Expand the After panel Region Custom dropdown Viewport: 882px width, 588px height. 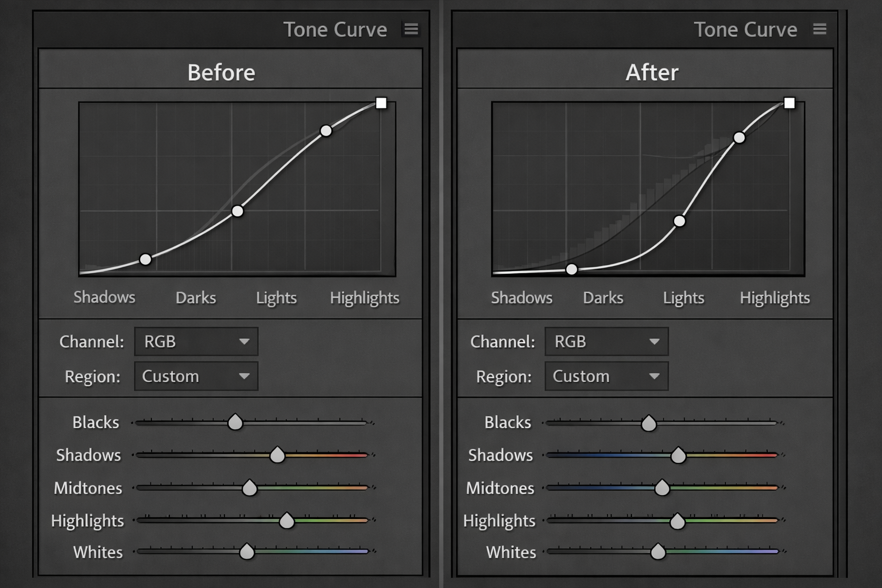[606, 377]
